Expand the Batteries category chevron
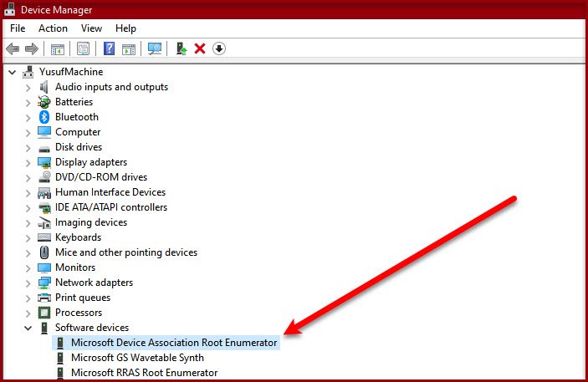 [x=28, y=103]
